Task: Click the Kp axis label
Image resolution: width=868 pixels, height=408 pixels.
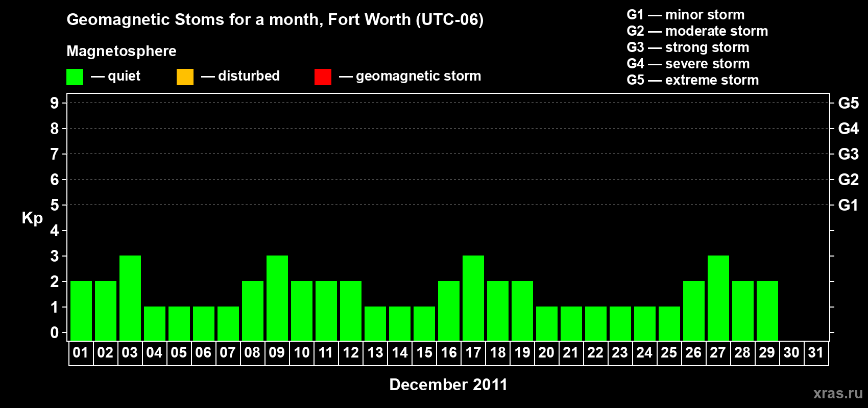Action: [32, 218]
